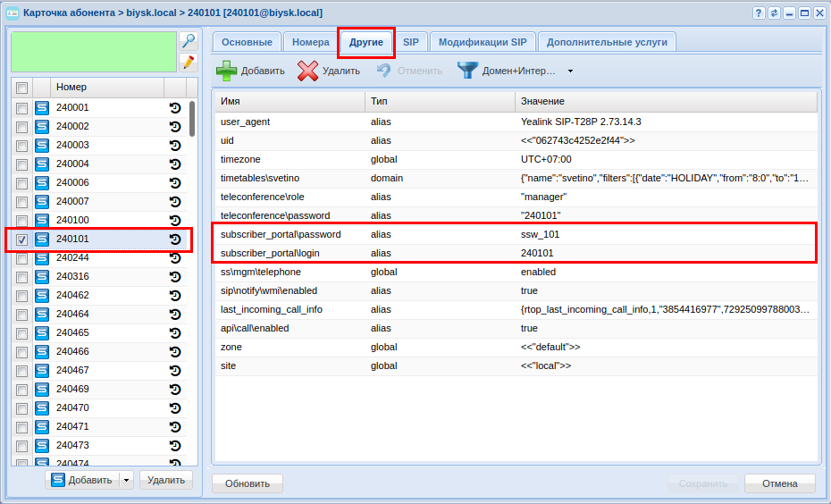Click the history icon for number 240470
831x504 pixels.
175,408
